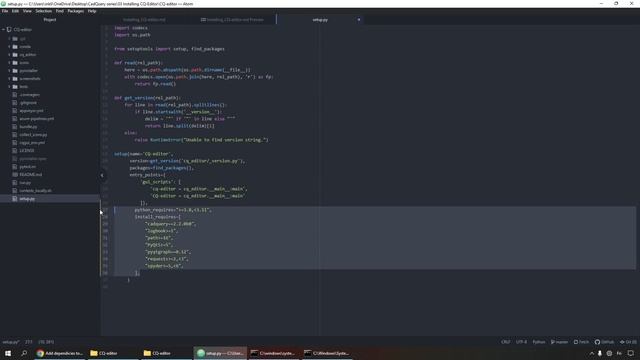The image size is (640, 360).
Task: Expand the tests folder
Action: pos(10,87)
